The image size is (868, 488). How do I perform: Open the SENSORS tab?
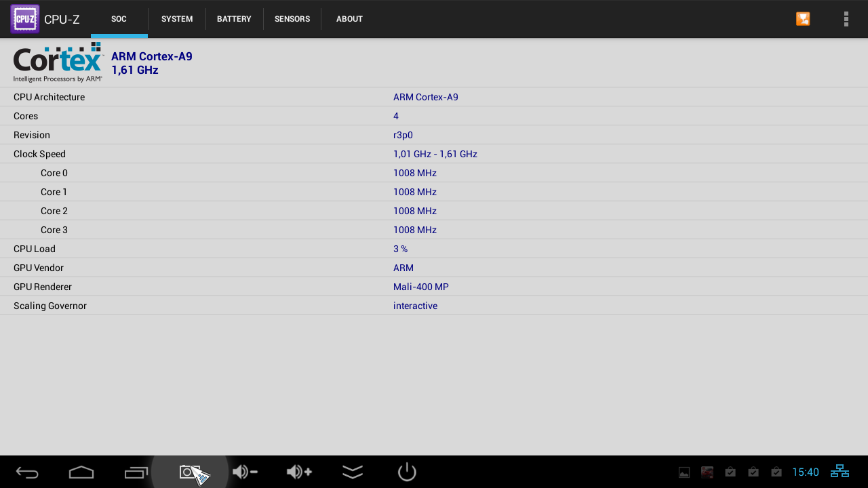tap(292, 19)
